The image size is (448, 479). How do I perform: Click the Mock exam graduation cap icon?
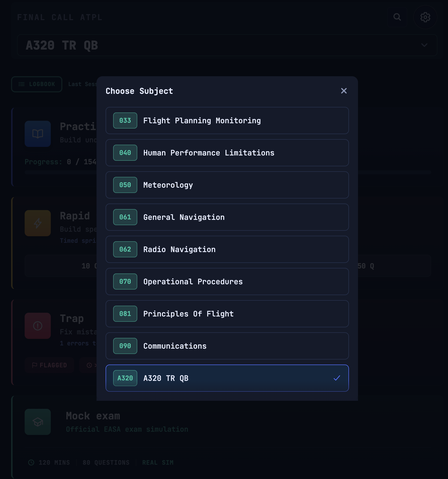(38, 422)
